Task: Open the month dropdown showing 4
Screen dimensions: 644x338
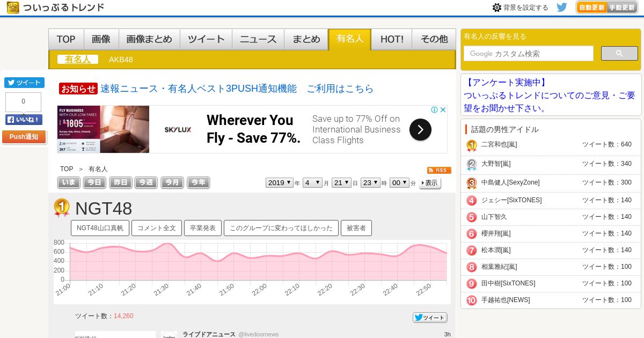Action: pyautogui.click(x=312, y=182)
